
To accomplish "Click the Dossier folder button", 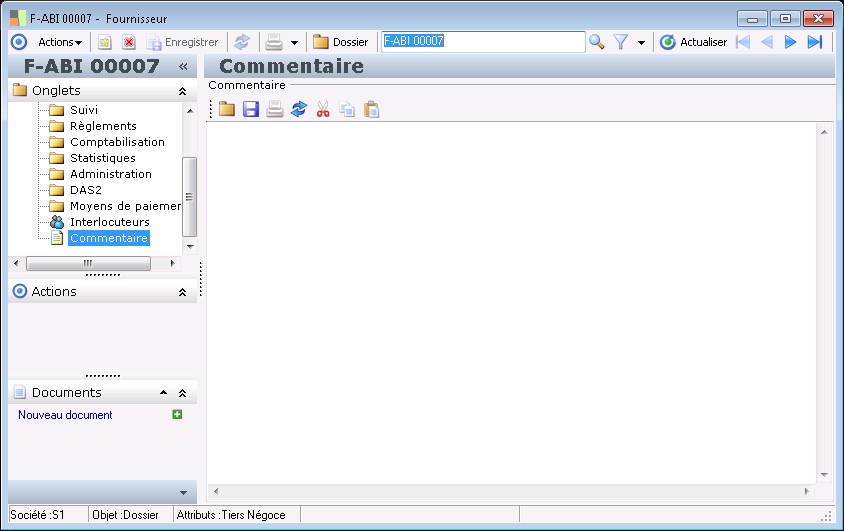I will pos(340,42).
